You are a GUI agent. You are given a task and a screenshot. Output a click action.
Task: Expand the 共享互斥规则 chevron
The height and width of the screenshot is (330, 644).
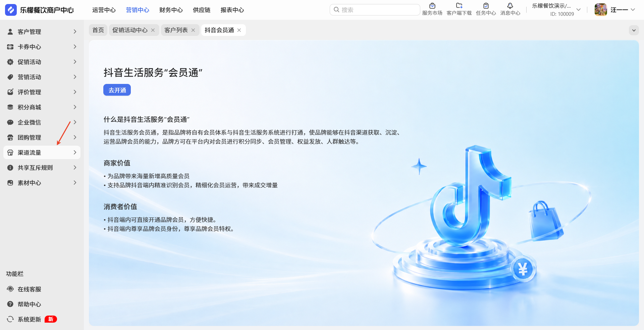[75, 168]
